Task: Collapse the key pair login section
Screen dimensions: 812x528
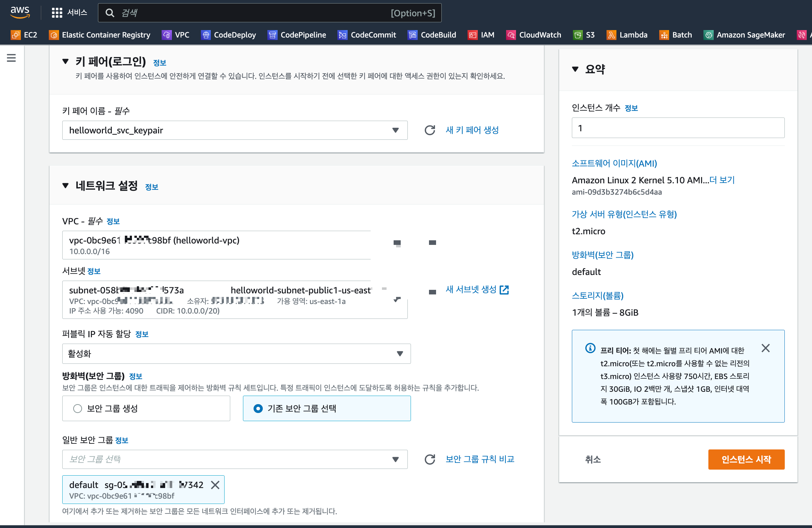Action: click(x=65, y=62)
